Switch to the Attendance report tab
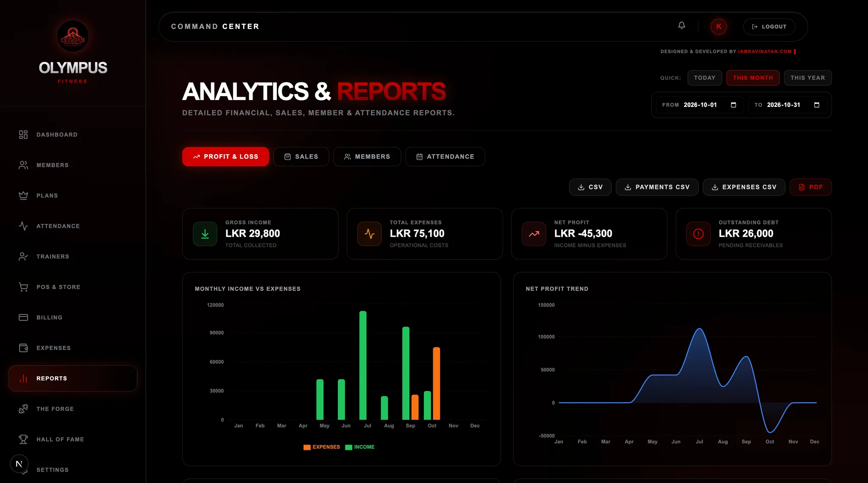 (x=445, y=156)
